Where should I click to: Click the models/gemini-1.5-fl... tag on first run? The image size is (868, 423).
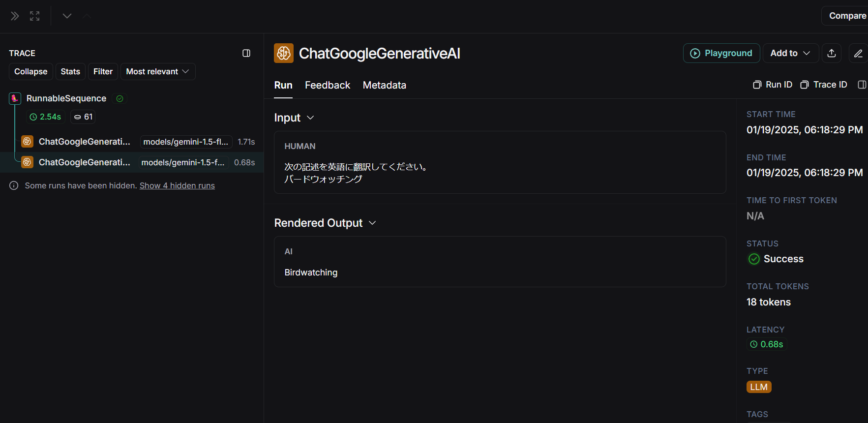186,142
